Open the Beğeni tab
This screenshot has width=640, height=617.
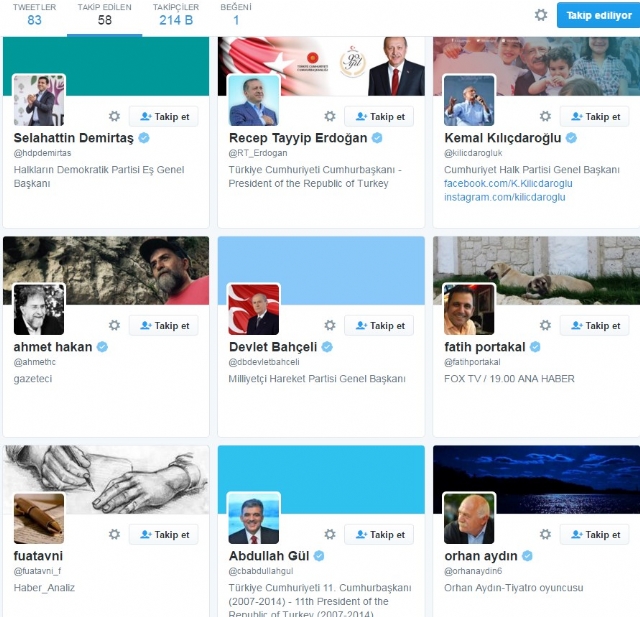tap(236, 15)
